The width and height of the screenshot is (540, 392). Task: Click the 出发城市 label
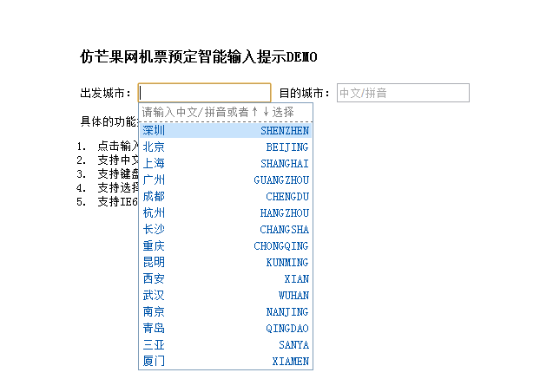pyautogui.click(x=106, y=94)
